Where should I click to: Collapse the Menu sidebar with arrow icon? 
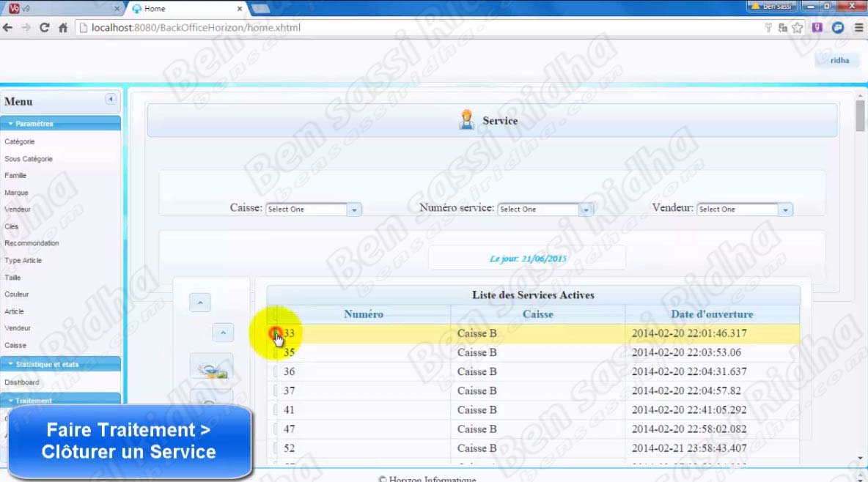pyautogui.click(x=111, y=100)
